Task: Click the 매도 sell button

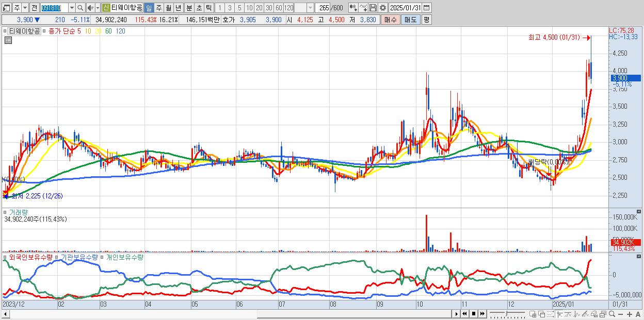Action: tap(411, 20)
